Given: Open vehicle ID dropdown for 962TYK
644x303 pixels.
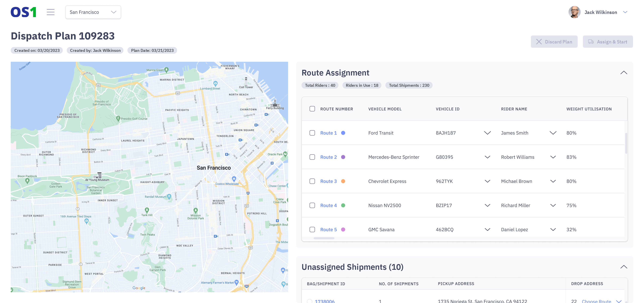Looking at the screenshot, I should click(x=487, y=181).
